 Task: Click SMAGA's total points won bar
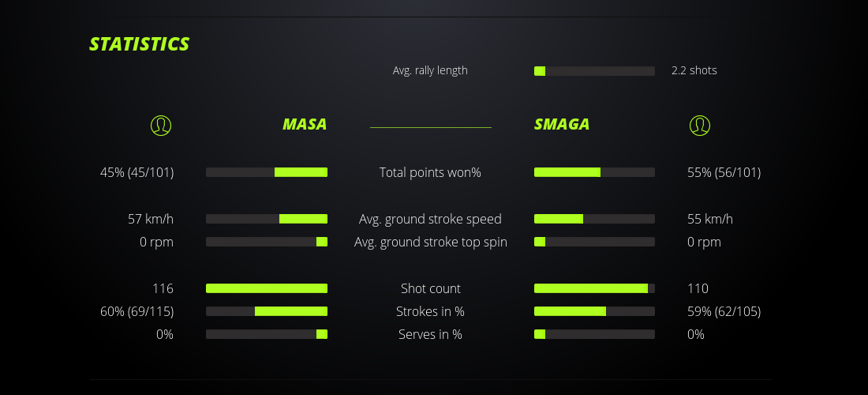coord(594,172)
